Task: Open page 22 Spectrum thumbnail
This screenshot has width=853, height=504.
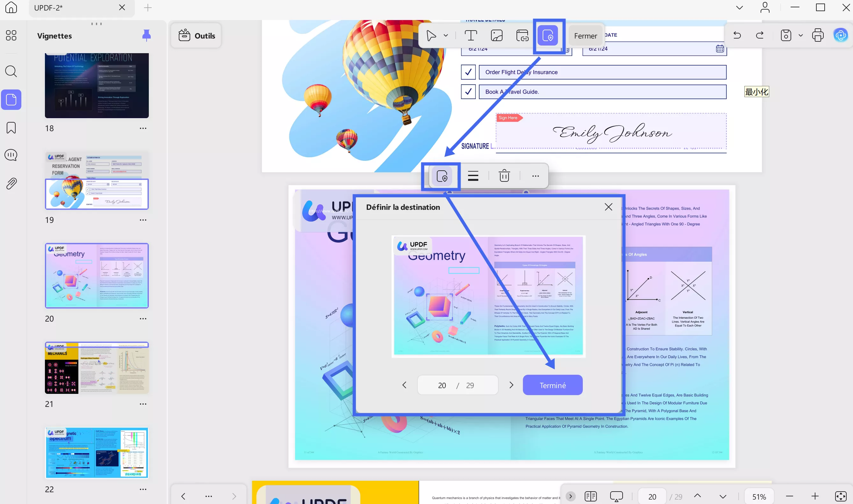Action: tap(97, 453)
